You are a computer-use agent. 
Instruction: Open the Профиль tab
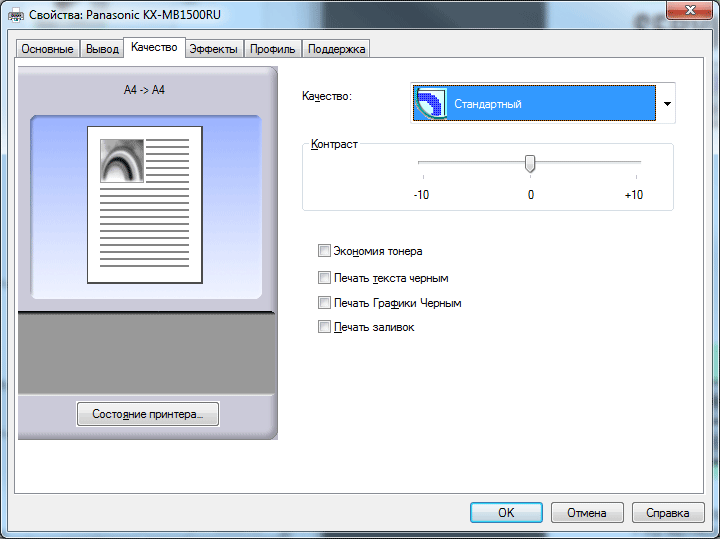tap(272, 49)
